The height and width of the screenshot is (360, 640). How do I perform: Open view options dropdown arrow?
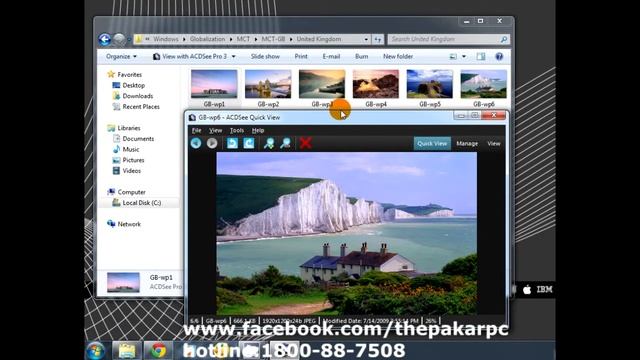pyautogui.click(x=464, y=56)
